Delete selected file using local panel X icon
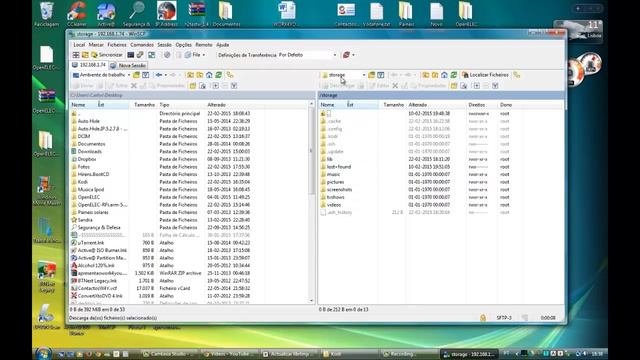The image size is (640, 360). click(x=134, y=86)
